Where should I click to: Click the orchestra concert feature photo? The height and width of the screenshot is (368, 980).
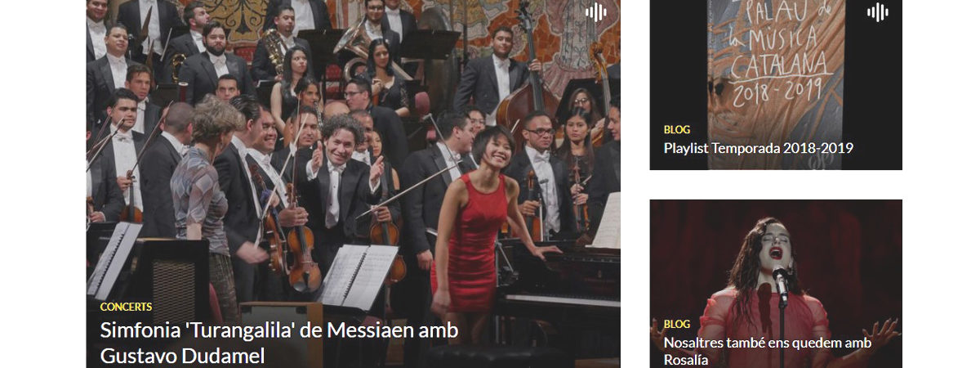[x=353, y=184]
